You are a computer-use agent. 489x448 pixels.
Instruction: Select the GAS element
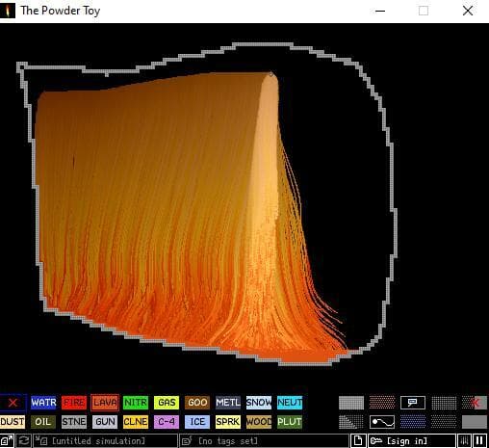[x=167, y=403]
